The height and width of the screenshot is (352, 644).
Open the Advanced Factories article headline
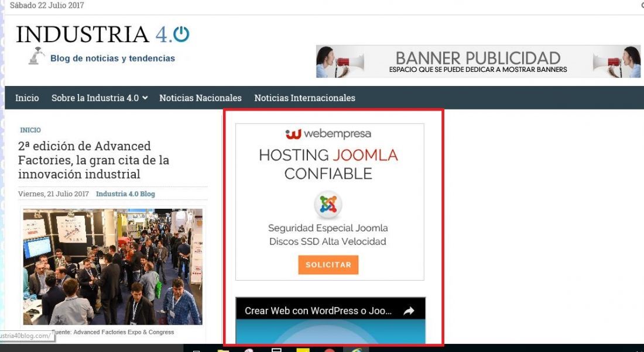pyautogui.click(x=94, y=160)
